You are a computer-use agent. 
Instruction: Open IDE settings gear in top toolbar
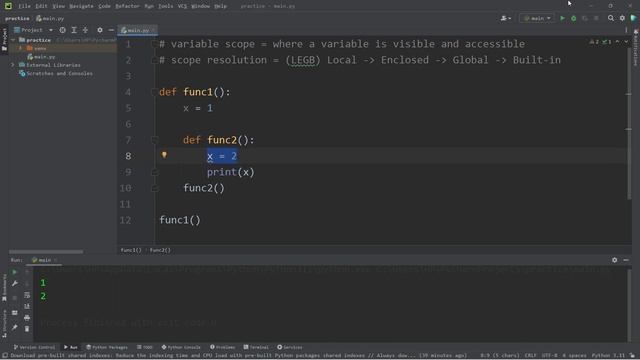(622, 18)
